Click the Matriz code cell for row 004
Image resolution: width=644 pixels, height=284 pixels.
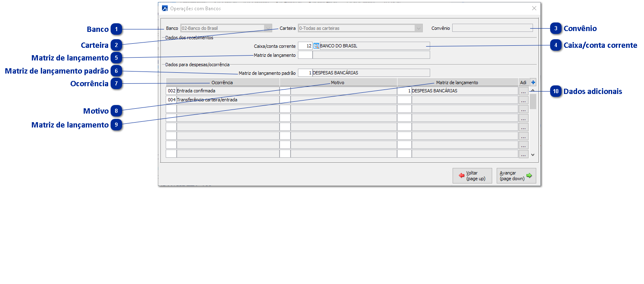(404, 100)
